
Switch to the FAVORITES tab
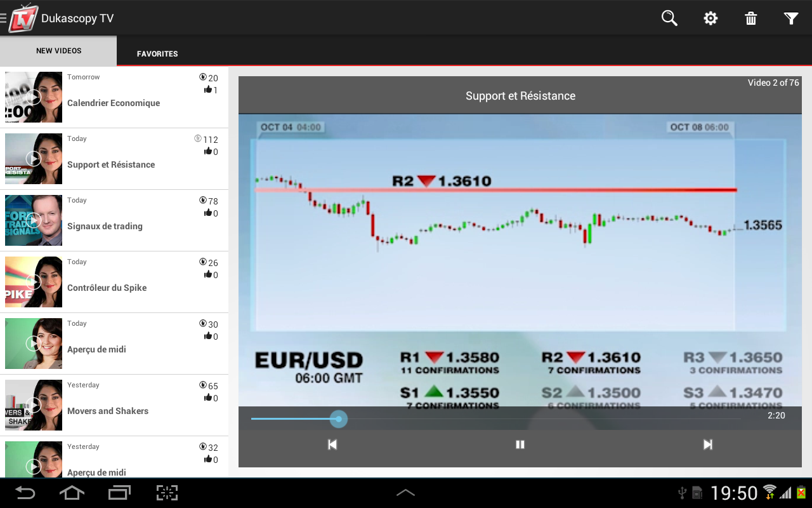coord(157,54)
